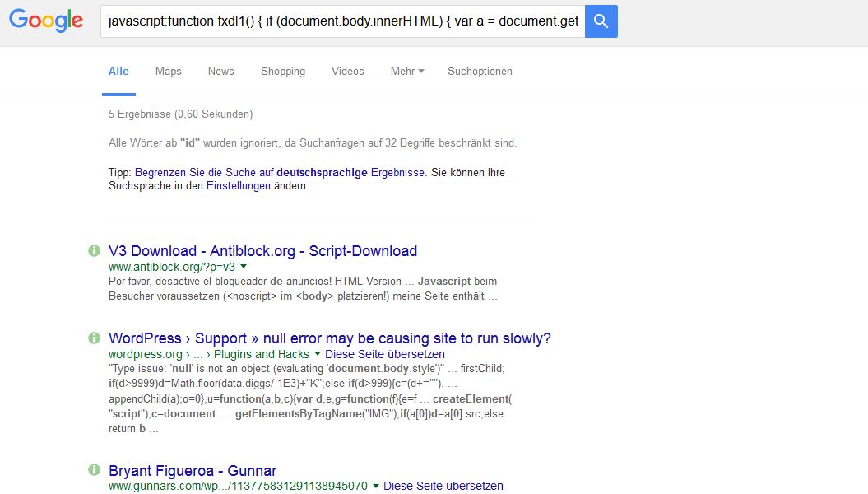
Task: Open WordPress Support null error result
Action: pos(330,338)
